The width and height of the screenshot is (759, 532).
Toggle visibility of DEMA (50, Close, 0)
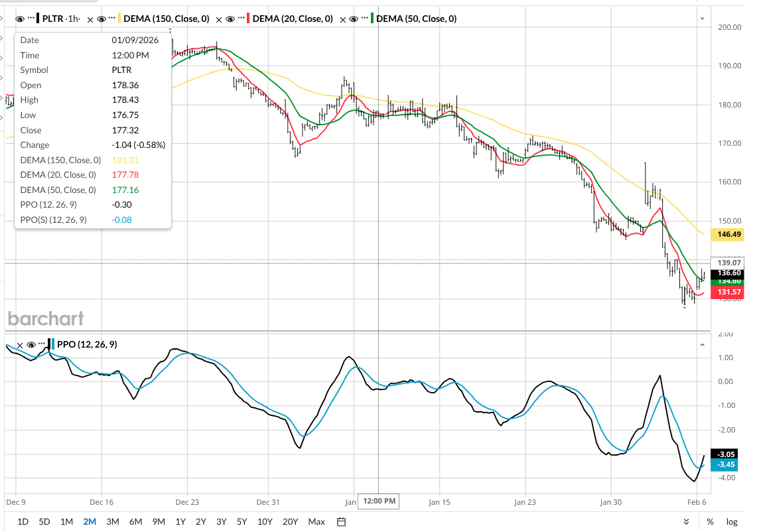click(x=354, y=19)
